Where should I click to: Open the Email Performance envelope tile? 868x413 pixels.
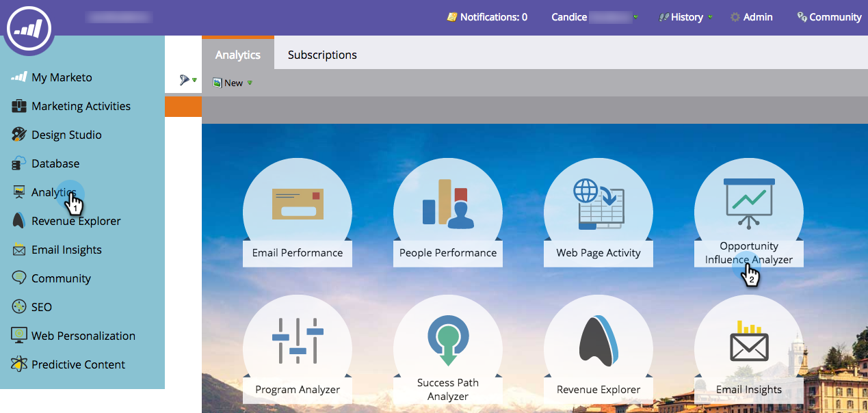click(x=298, y=204)
